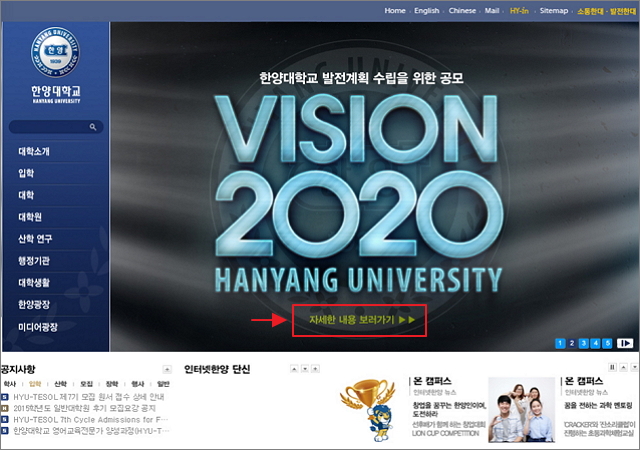Click the HY-in link in top bar
This screenshot has width=640, height=450.
point(519,10)
